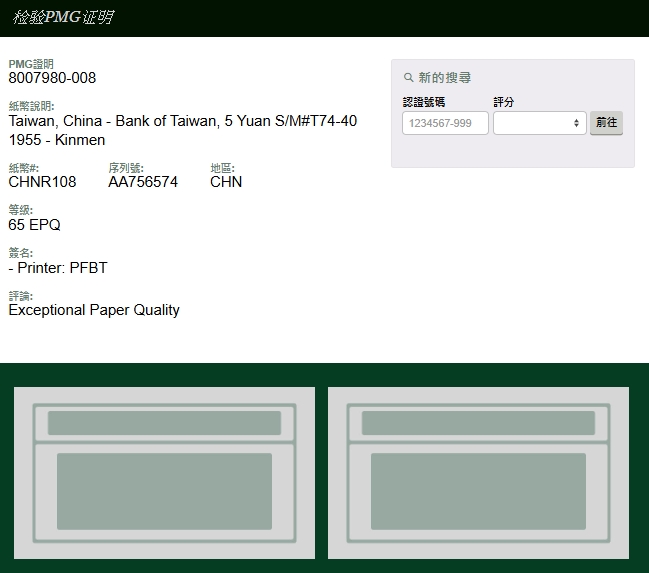
Task: Click the 检验PMG证明 page title
Action: [63, 17]
